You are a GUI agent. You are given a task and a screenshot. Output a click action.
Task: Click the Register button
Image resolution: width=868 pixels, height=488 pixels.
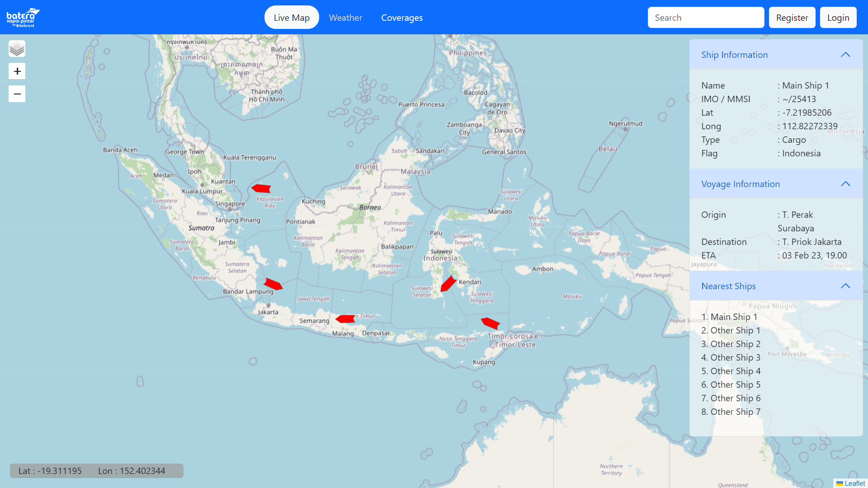pos(792,17)
